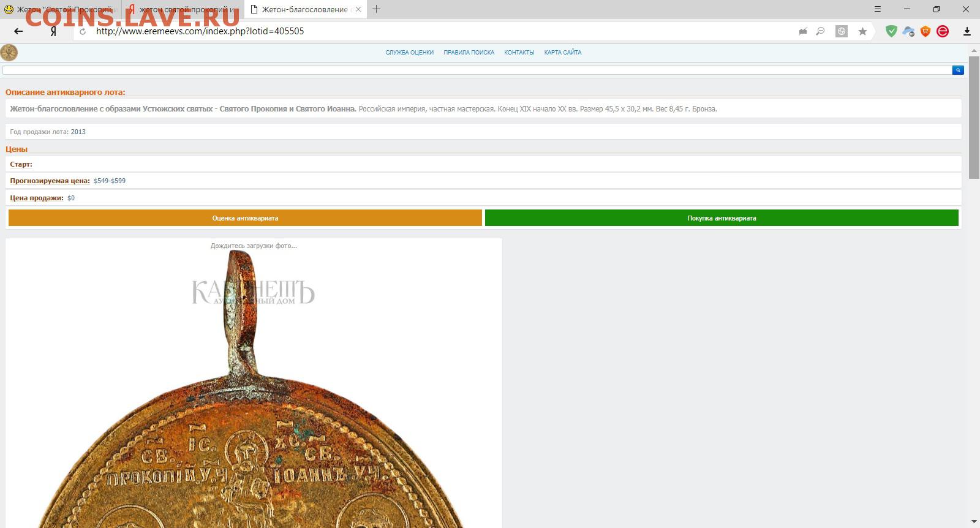Click the Yandex "Я" home icon
This screenshot has width=980, height=528.
tap(53, 31)
